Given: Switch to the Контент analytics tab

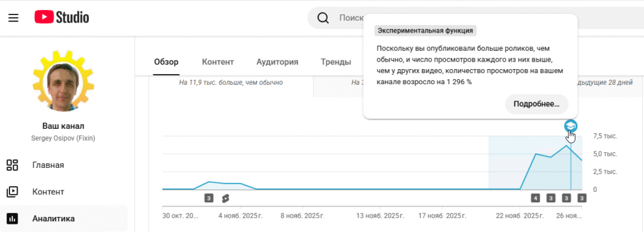Looking at the screenshot, I should [x=218, y=62].
